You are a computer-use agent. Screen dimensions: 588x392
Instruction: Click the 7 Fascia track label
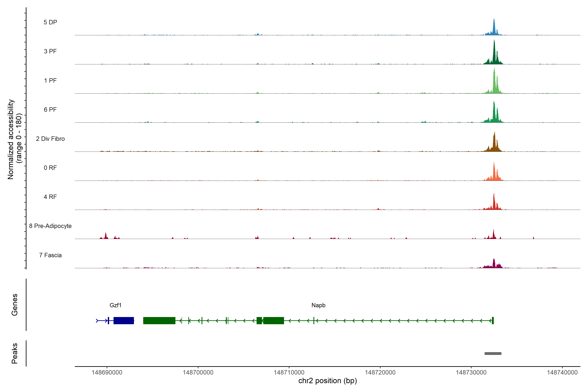pyautogui.click(x=50, y=255)
